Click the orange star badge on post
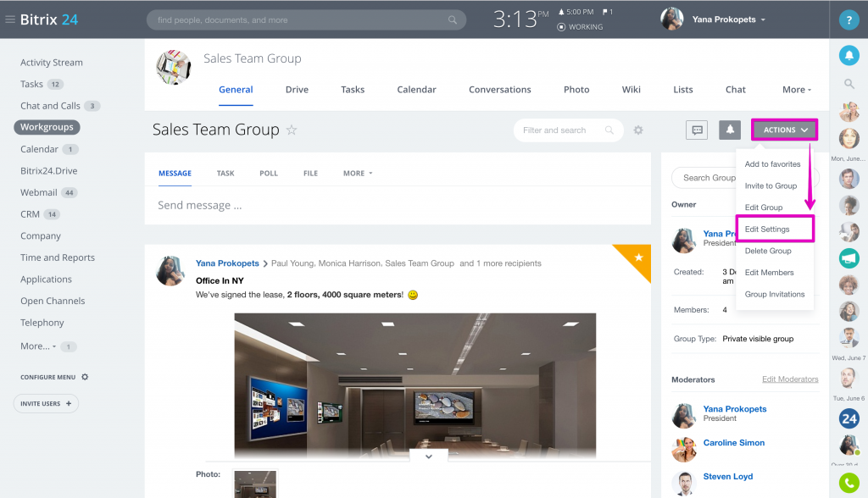 coord(637,257)
